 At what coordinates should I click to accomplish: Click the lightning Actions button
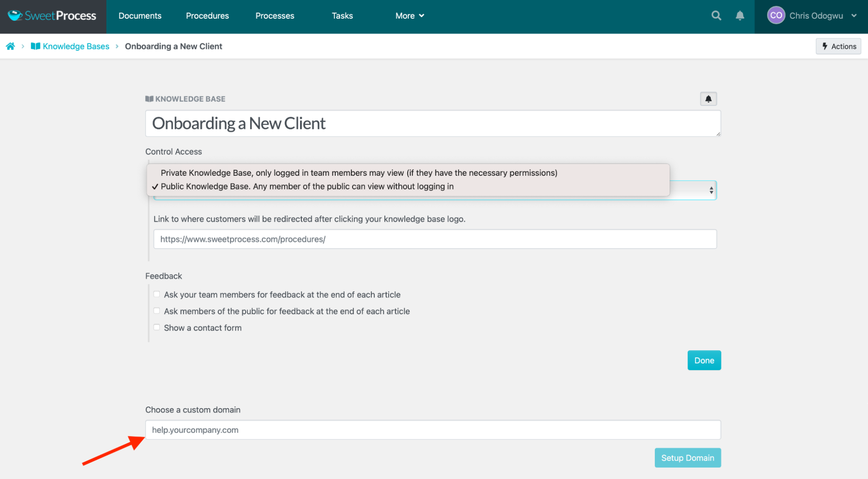point(838,46)
